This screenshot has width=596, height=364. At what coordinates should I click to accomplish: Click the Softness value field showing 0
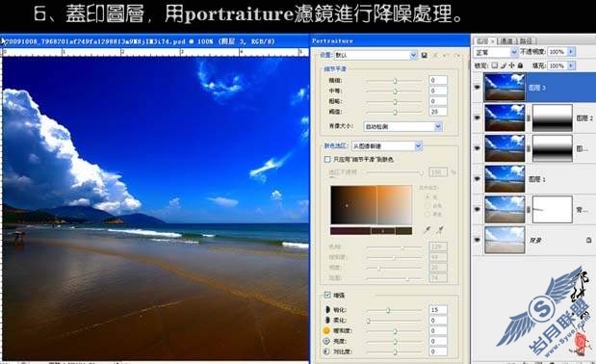pyautogui.click(x=438, y=321)
